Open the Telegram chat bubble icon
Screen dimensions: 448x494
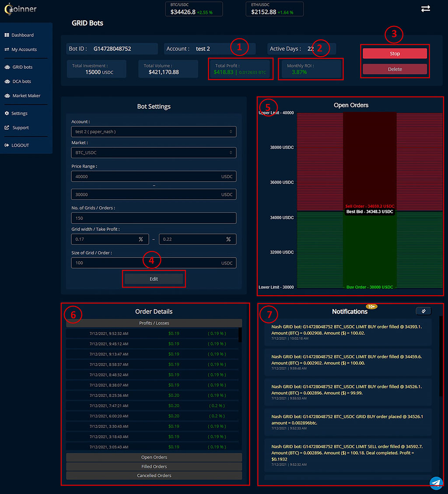(436, 483)
